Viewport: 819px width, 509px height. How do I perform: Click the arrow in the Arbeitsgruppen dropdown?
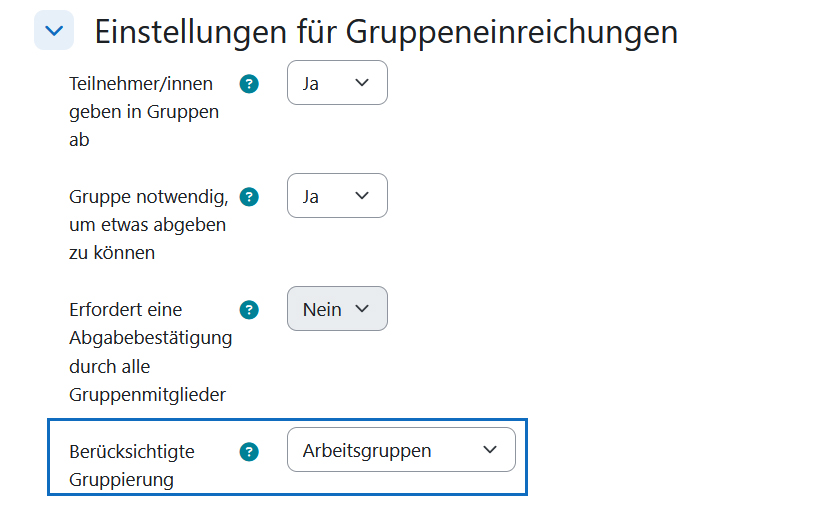pos(490,450)
